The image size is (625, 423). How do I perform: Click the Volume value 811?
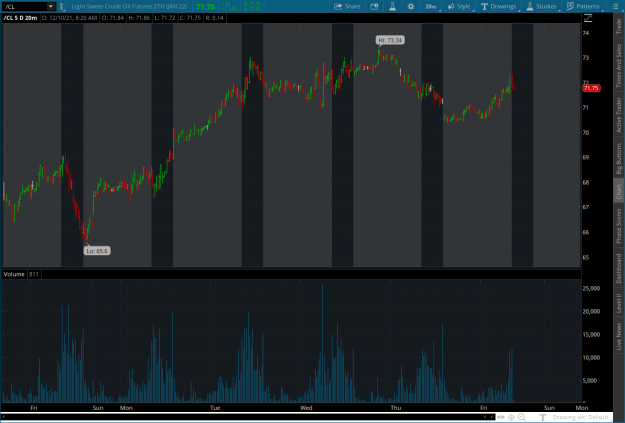[34, 274]
